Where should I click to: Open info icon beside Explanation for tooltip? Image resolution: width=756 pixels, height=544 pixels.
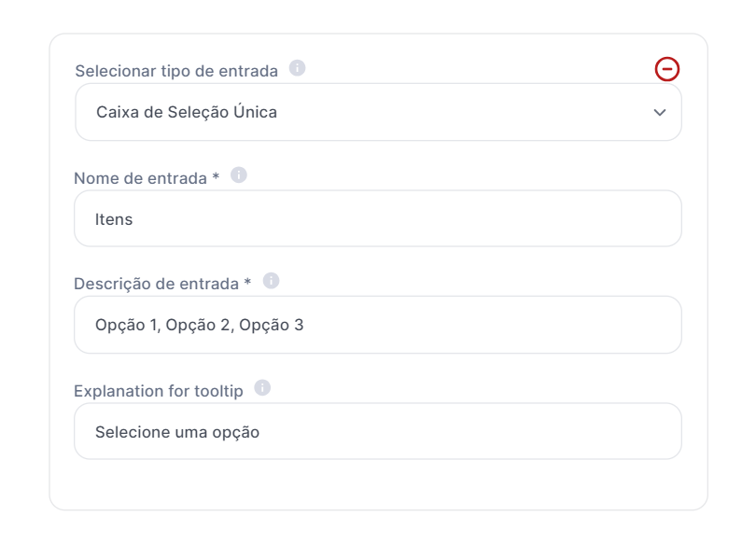(262, 387)
